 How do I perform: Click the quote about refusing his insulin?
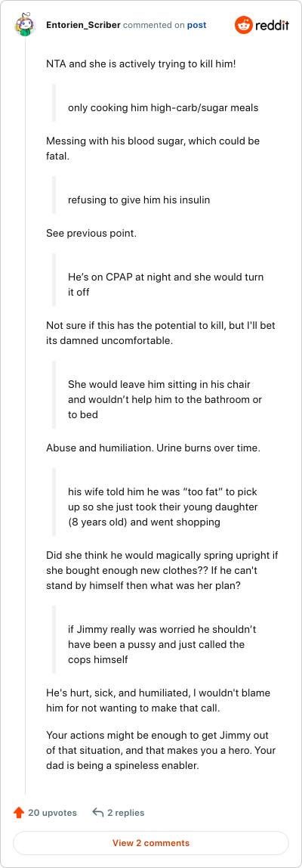[x=139, y=200]
